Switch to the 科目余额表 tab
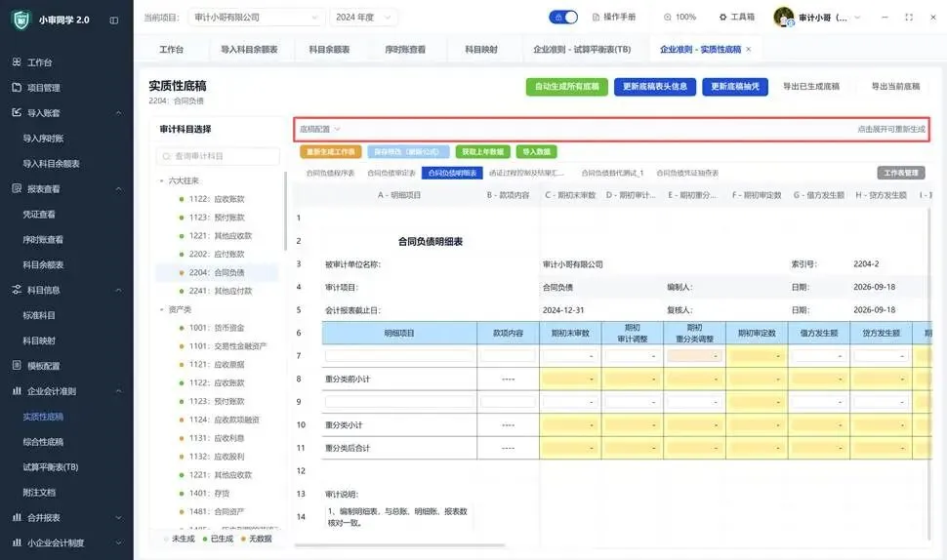Screen dimensions: 947x560 [x=329, y=50]
